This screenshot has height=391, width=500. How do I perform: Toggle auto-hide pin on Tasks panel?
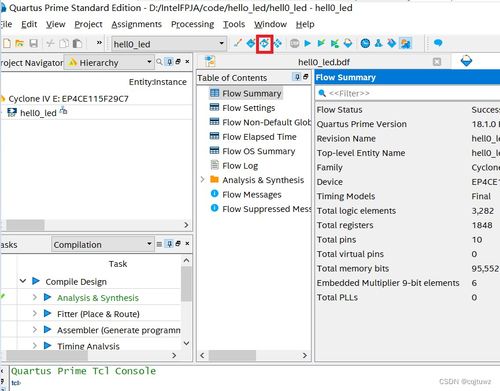(169, 244)
